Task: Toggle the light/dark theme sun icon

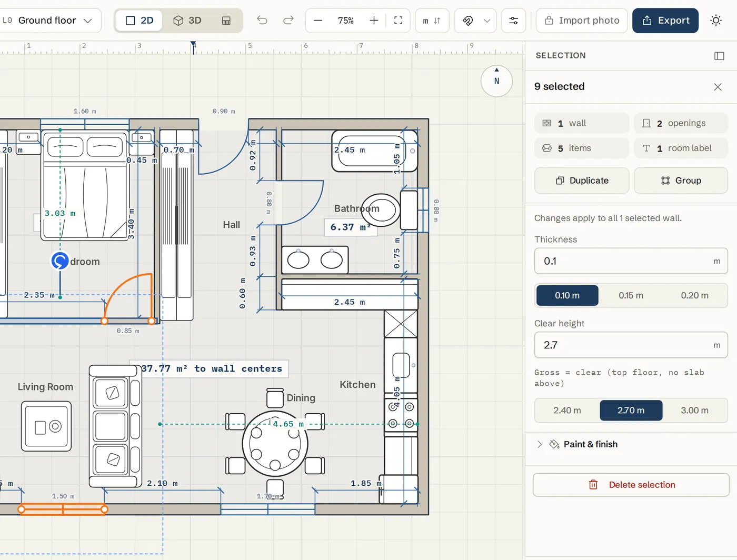Action: (716, 21)
